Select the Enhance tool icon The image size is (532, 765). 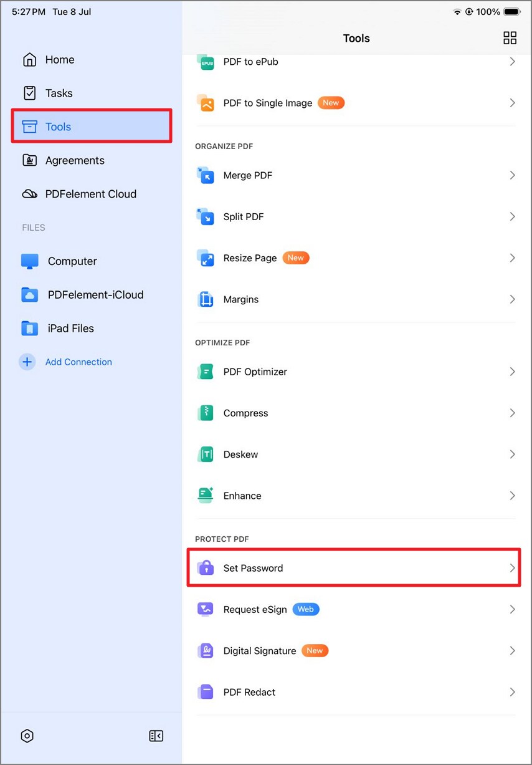(x=205, y=496)
